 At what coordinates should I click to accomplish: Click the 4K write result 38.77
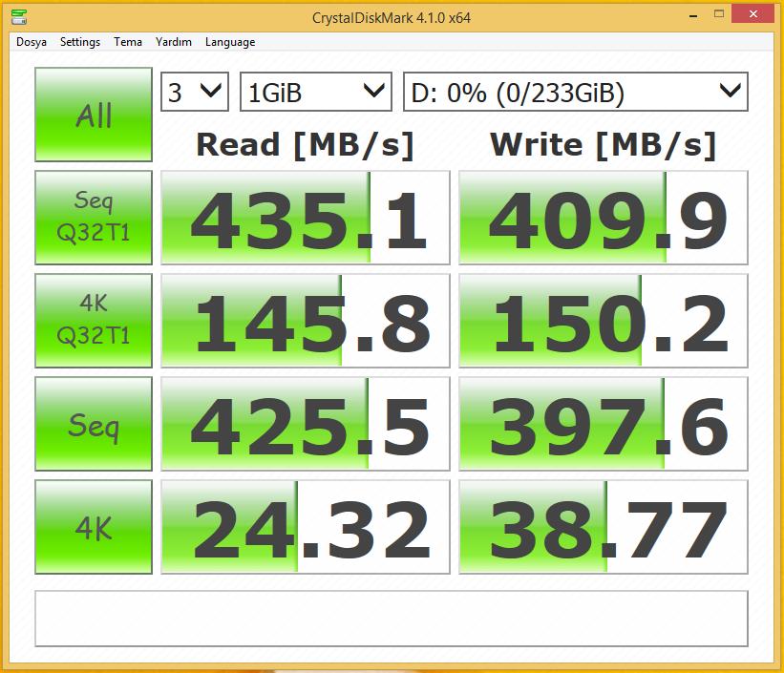pos(604,527)
